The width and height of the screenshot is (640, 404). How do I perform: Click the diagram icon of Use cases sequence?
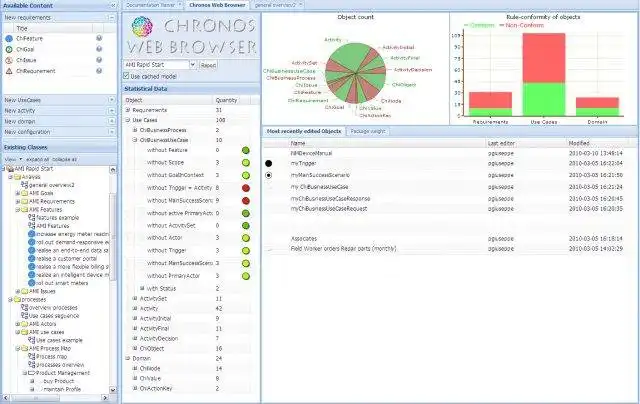pos(24,315)
